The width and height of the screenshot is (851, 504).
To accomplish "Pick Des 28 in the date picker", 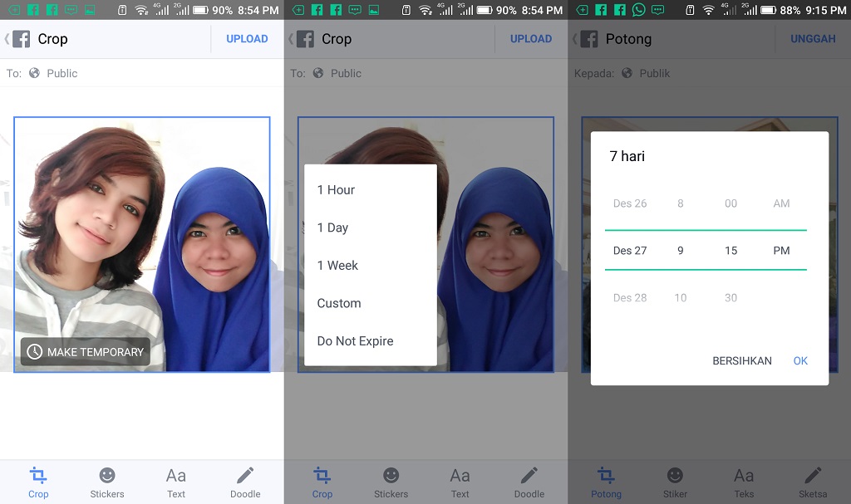I will click(630, 298).
